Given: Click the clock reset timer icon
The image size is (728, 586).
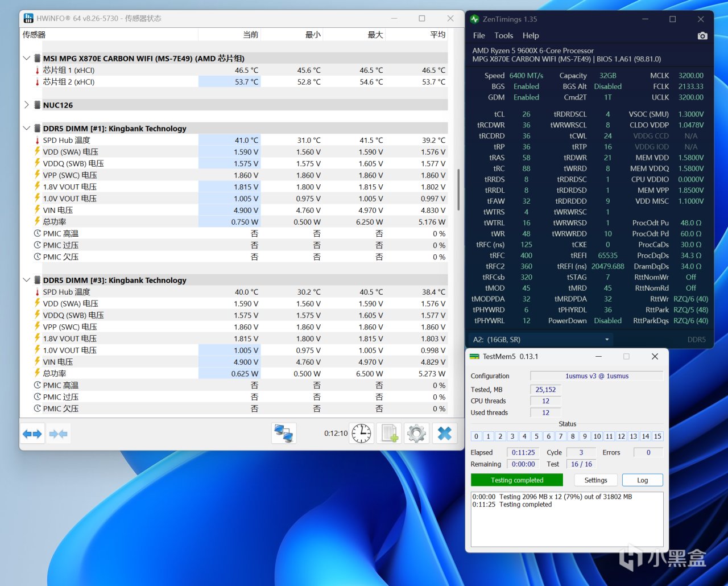Looking at the screenshot, I should pyautogui.click(x=361, y=434).
